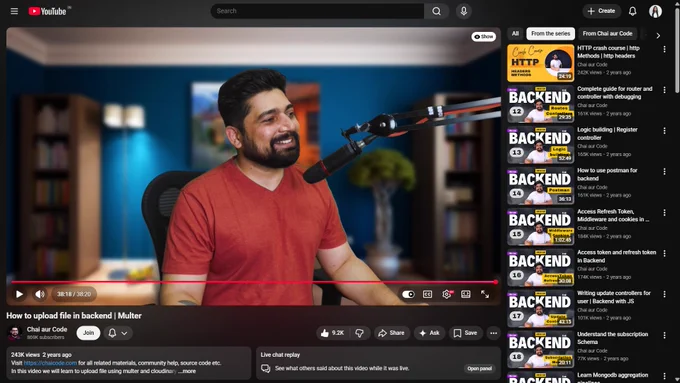Open the notifications bell in header
Viewport: 680px width, 383px height.
(632, 11)
